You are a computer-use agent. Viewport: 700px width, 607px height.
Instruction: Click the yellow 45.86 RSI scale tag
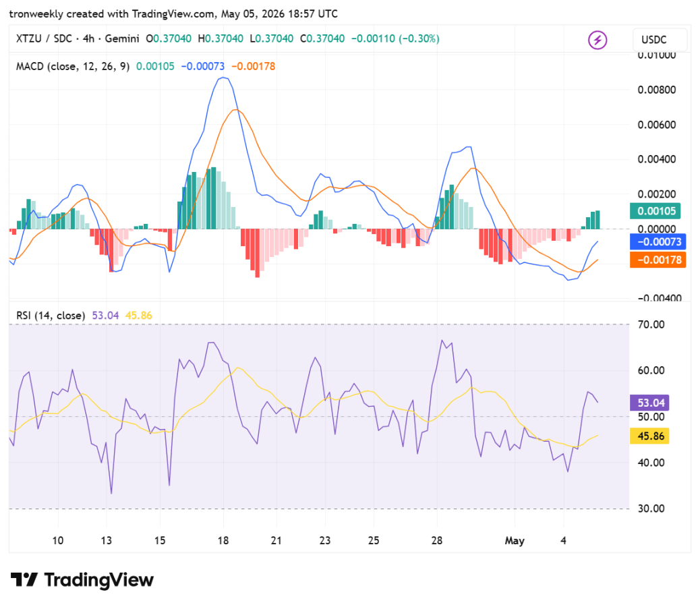[649, 436]
